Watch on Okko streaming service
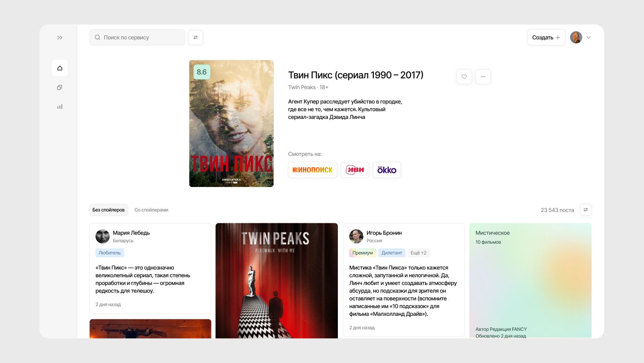Screen dimensions: 644x363 (387, 170)
